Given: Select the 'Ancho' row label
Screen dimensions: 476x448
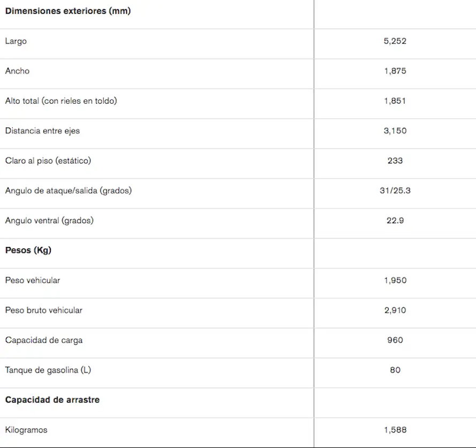Looking at the screenshot, I should coord(18,71).
